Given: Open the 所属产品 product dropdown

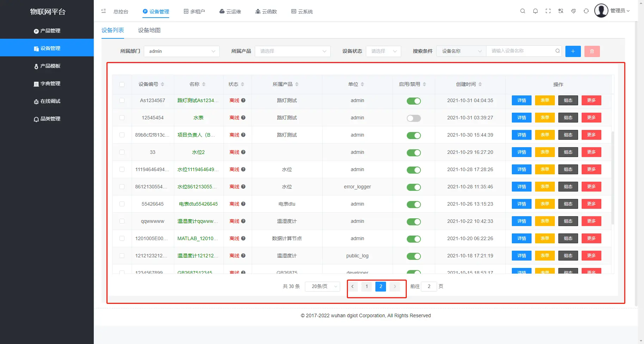Looking at the screenshot, I should click(x=292, y=51).
